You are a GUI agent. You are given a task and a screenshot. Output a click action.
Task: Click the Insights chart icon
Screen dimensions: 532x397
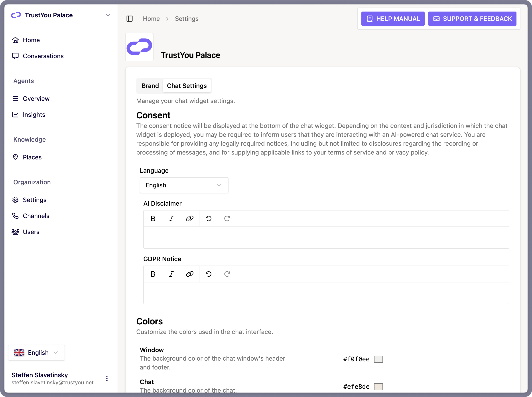(x=15, y=115)
